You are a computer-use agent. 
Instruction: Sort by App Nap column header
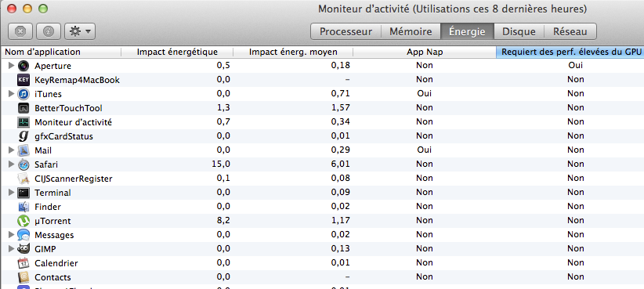[x=425, y=52]
